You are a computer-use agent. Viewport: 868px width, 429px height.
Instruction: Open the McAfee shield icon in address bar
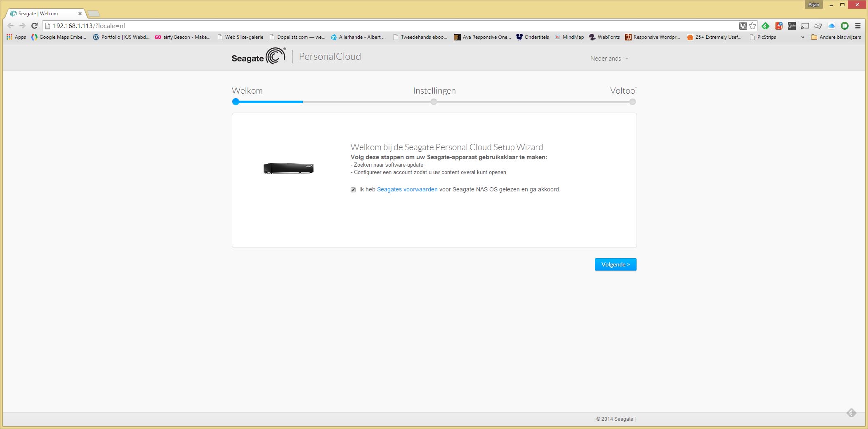pyautogui.click(x=743, y=26)
